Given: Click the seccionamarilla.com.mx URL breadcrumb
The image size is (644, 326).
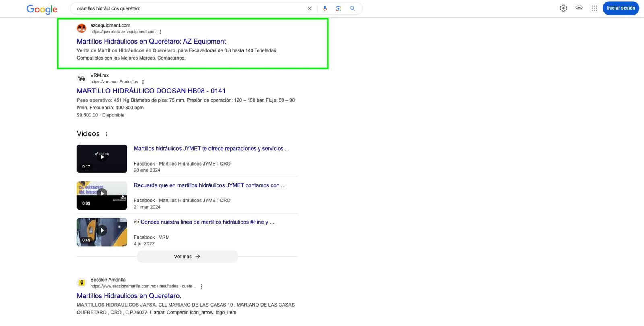Looking at the screenshot, I should 143,287.
